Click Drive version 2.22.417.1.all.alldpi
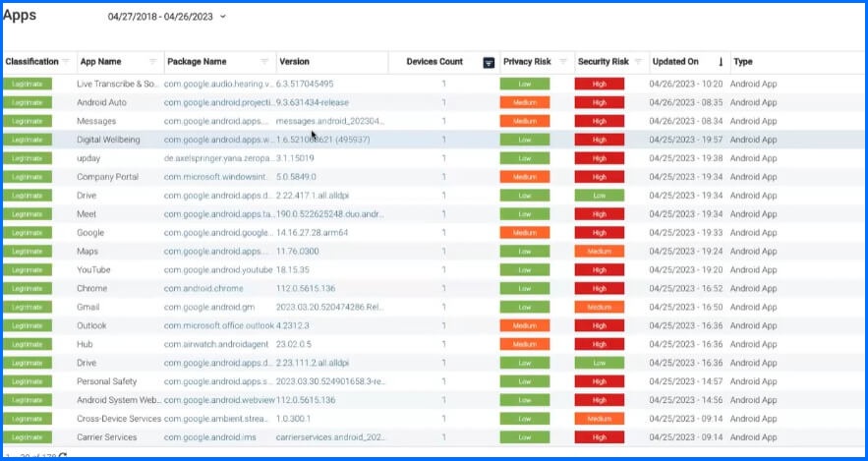 [x=313, y=196]
